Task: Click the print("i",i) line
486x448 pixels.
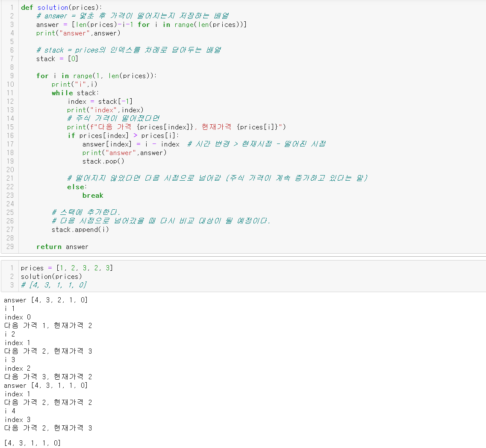Action: coord(74,84)
